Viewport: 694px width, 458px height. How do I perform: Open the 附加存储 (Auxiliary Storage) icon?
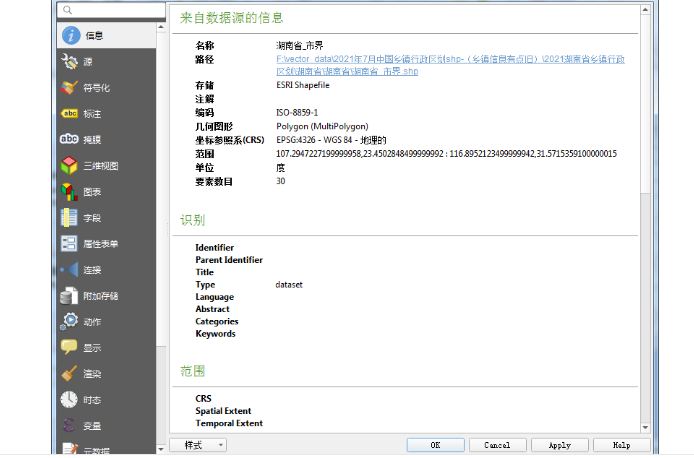pyautogui.click(x=69, y=296)
